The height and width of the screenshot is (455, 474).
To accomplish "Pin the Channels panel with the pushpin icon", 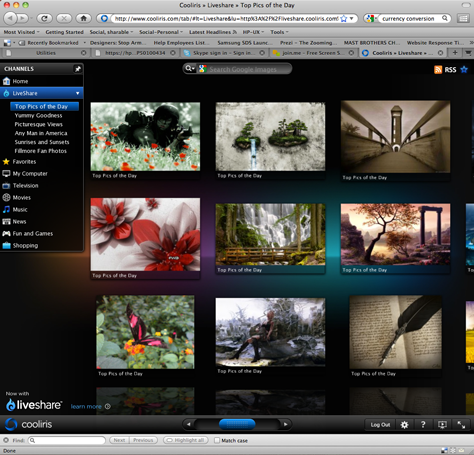I will pyautogui.click(x=78, y=69).
